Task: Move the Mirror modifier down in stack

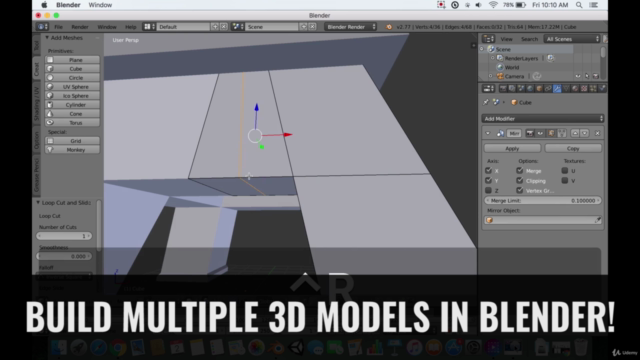Action: 584,133
